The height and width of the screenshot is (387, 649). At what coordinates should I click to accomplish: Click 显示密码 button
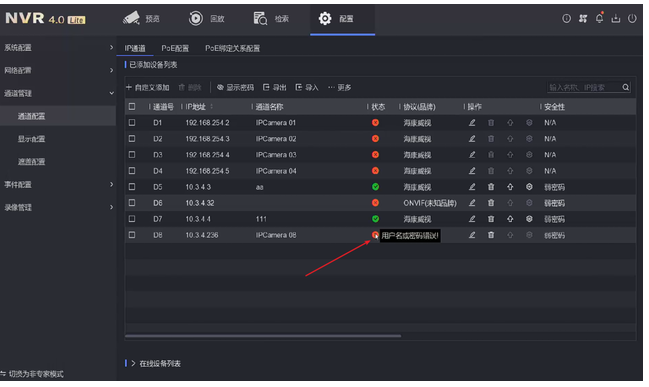coord(235,87)
